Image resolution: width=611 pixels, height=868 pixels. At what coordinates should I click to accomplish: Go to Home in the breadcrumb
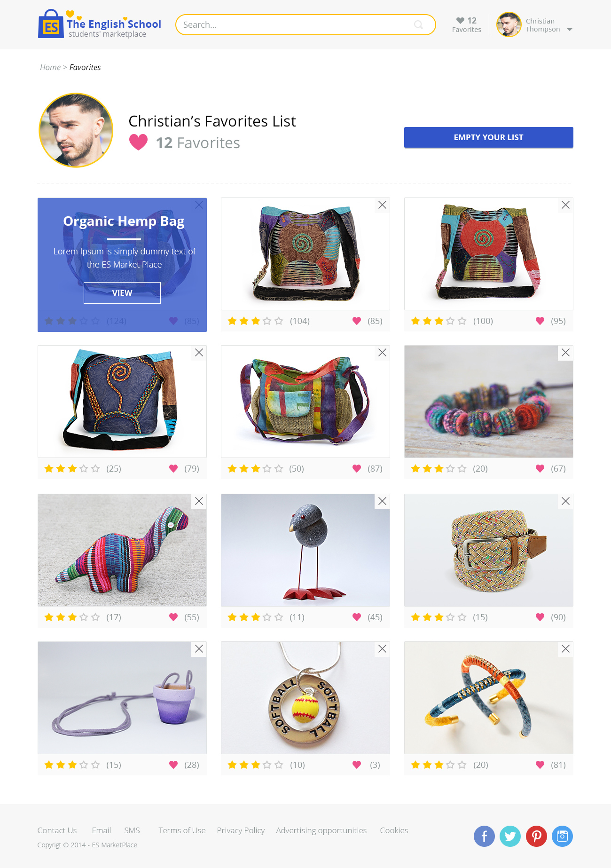(50, 67)
